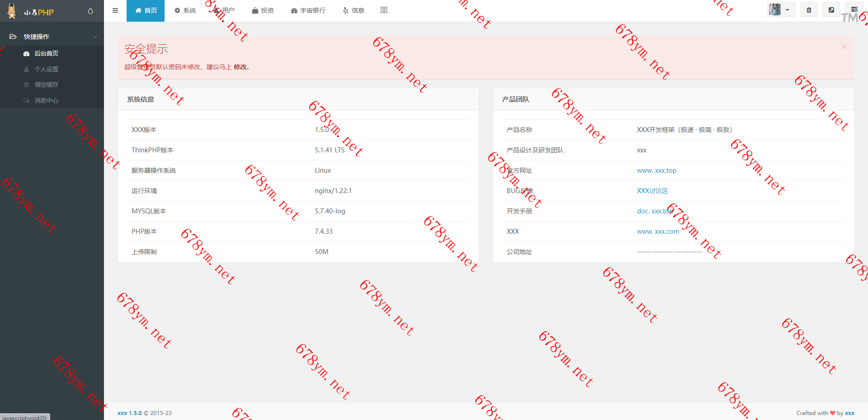Open the grid modules icon

click(x=384, y=10)
